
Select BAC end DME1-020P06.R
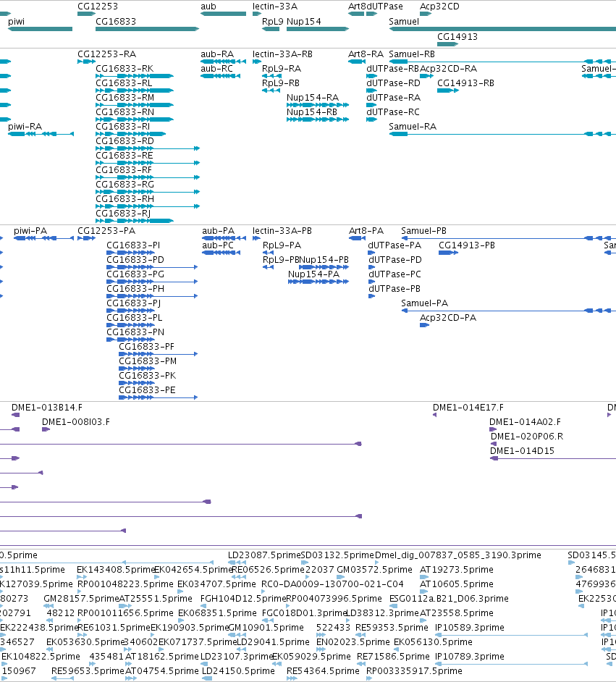tap(527, 436)
